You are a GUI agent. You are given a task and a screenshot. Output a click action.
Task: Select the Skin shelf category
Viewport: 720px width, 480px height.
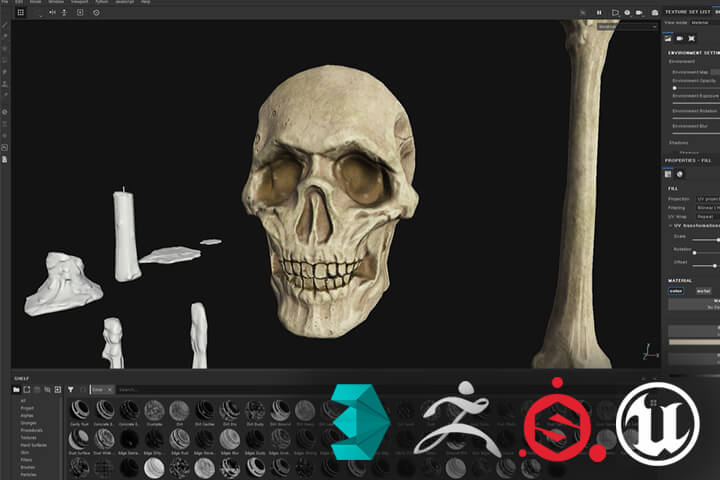[x=25, y=452]
